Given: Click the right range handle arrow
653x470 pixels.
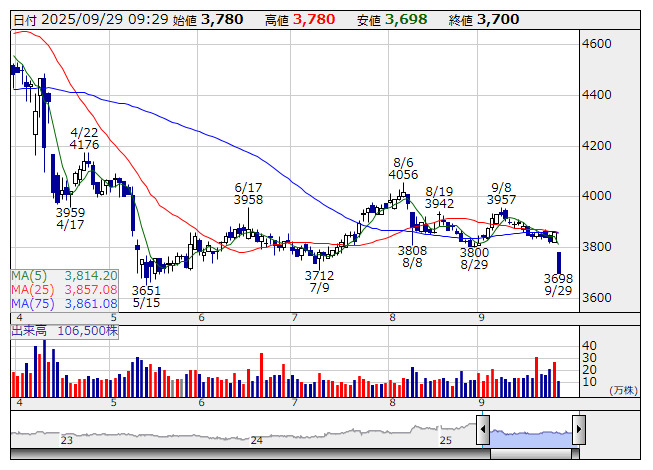Looking at the screenshot, I should click(579, 429).
